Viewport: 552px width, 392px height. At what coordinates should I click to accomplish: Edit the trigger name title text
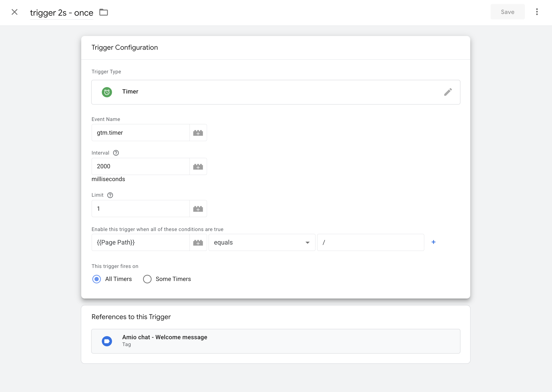point(62,13)
